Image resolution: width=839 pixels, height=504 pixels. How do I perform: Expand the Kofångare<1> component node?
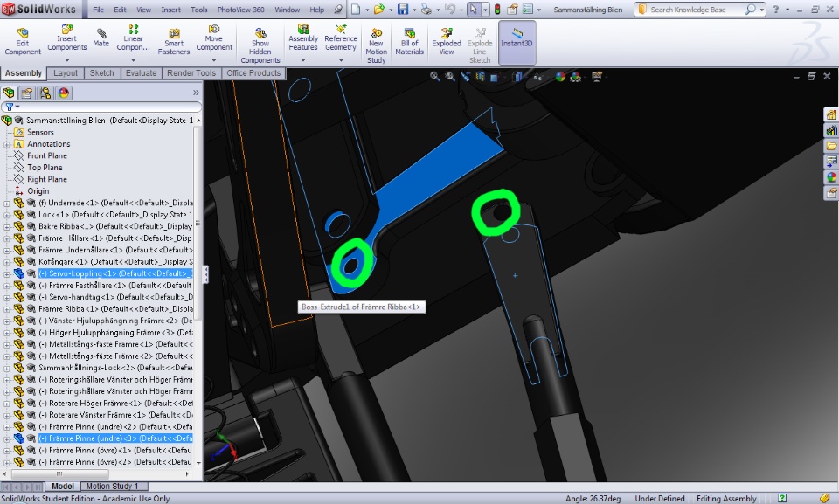click(6, 262)
